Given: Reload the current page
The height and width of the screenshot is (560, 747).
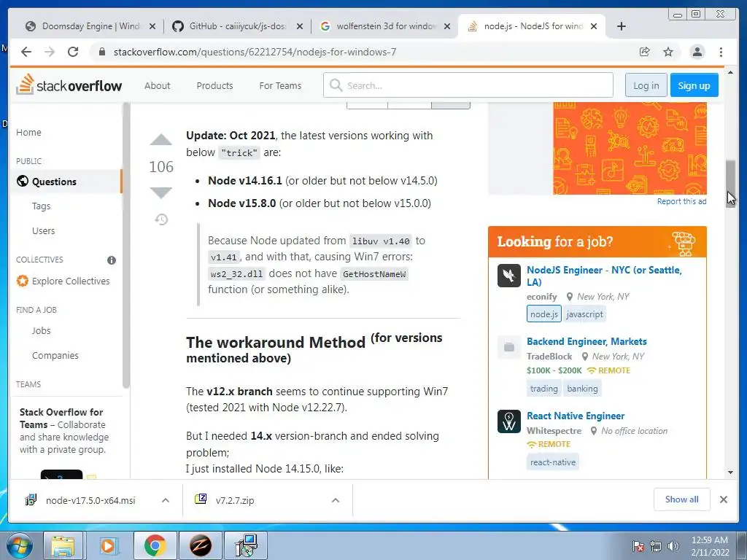Looking at the screenshot, I should coord(73,52).
